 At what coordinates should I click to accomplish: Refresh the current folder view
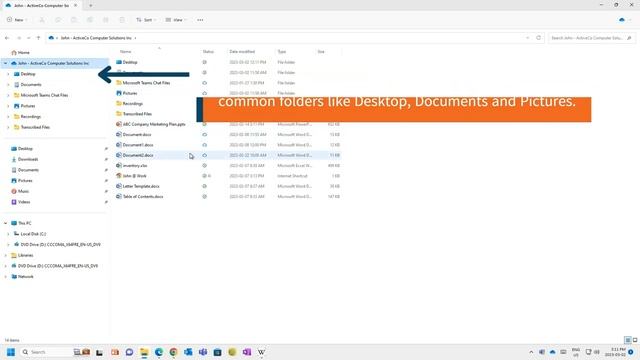point(538,38)
